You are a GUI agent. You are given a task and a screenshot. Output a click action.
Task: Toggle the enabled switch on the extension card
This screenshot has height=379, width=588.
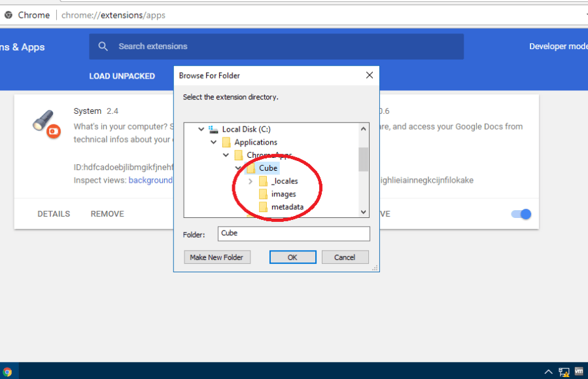click(521, 214)
